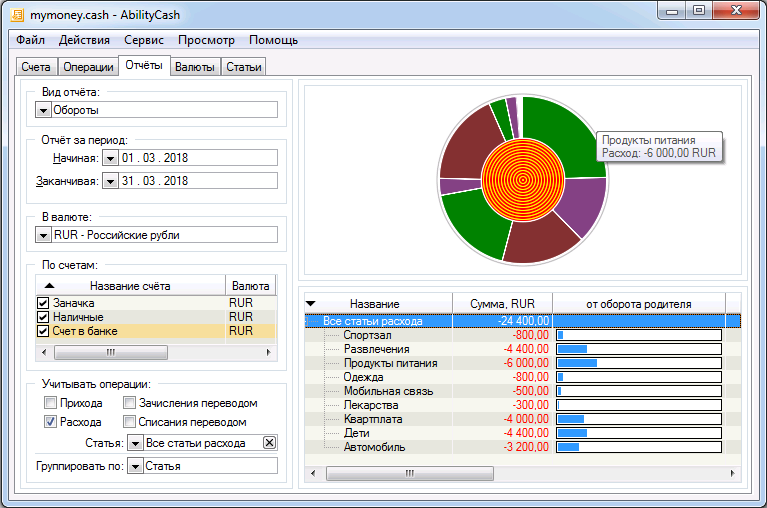Click the Название счёта sort arrow
Screen dimensions: 767x508
[x=49, y=286]
